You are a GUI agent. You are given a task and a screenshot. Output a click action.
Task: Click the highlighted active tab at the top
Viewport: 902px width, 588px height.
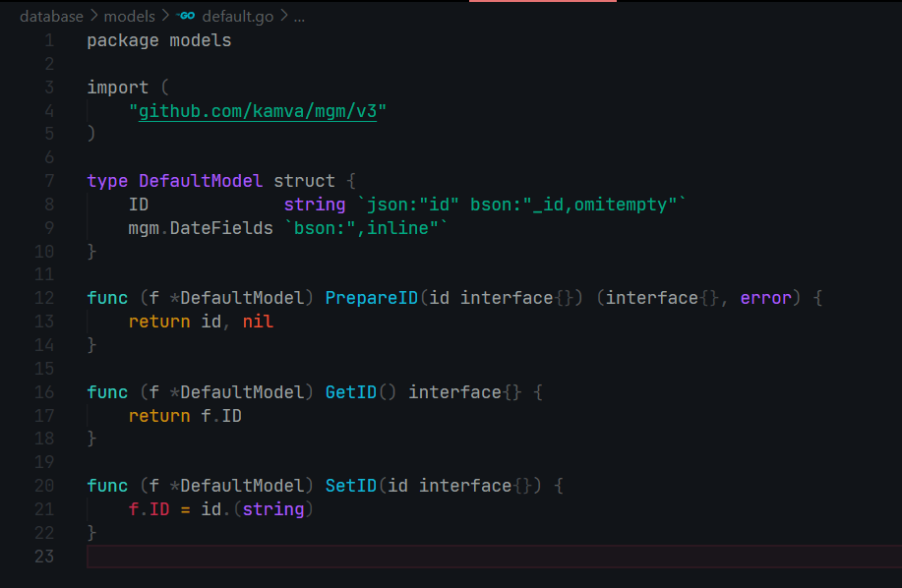point(543,4)
